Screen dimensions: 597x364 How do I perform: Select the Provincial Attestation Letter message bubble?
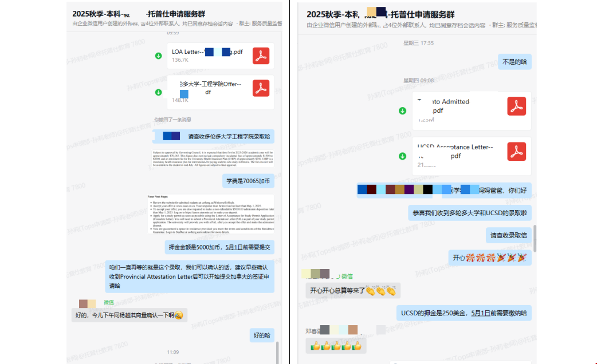(190, 276)
